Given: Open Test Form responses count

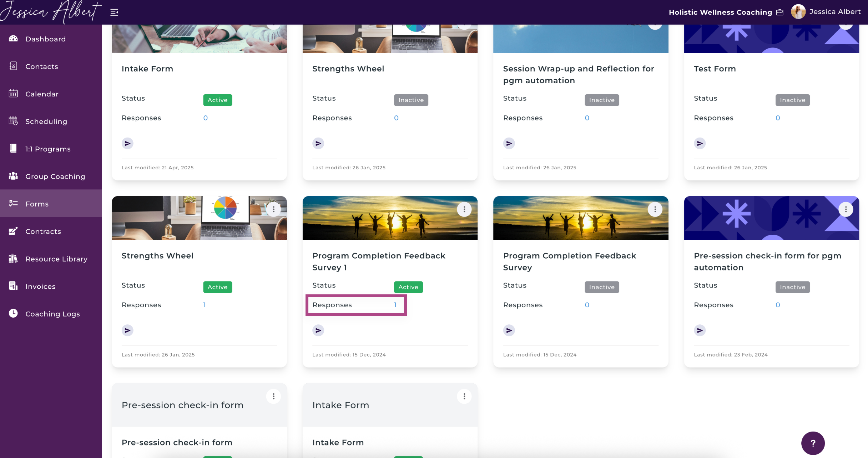Looking at the screenshot, I should tap(778, 118).
